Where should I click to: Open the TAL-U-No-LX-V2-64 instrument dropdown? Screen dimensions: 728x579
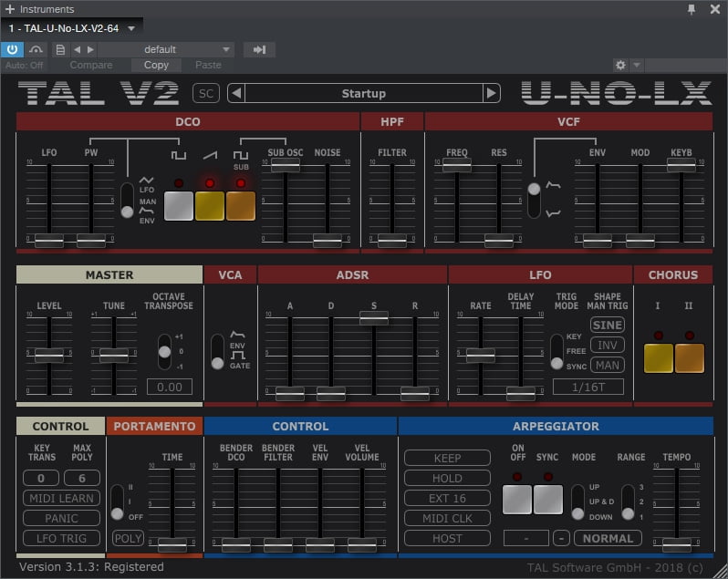[131, 28]
